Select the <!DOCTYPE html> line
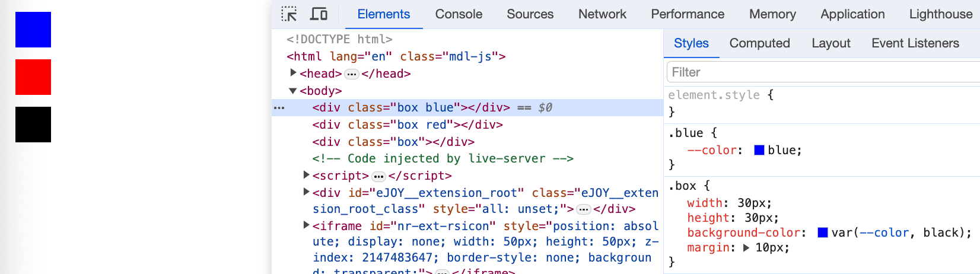 [x=339, y=39]
